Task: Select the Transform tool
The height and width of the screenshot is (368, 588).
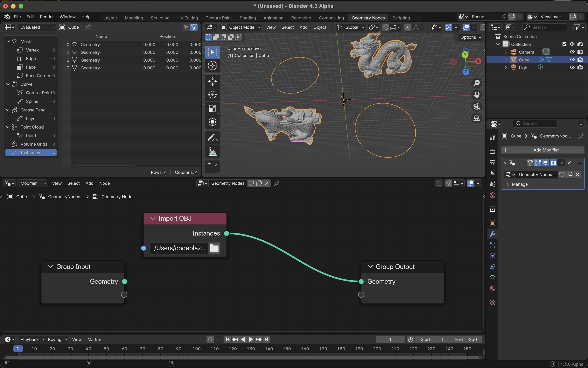Action: [212, 122]
